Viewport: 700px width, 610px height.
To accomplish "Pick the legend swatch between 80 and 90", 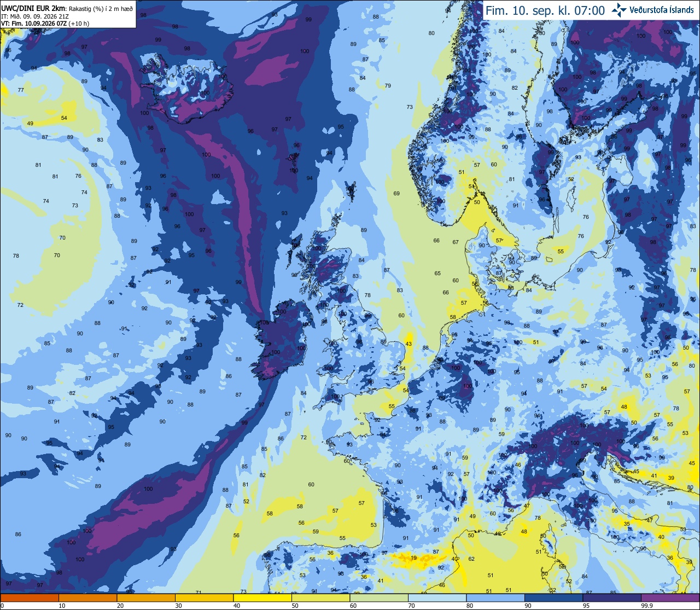I will pos(495,597).
